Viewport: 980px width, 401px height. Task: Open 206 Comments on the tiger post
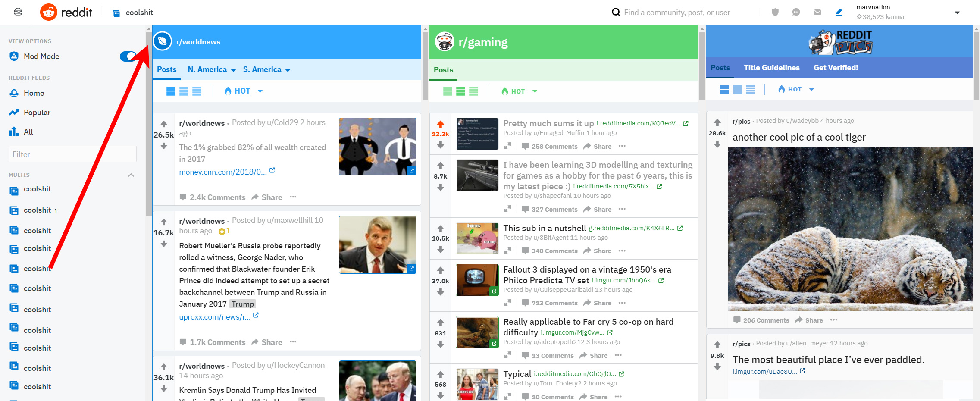tap(761, 320)
